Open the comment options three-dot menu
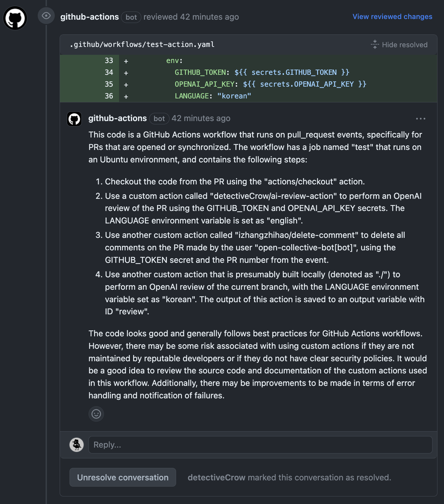This screenshot has width=444, height=504. (x=421, y=118)
